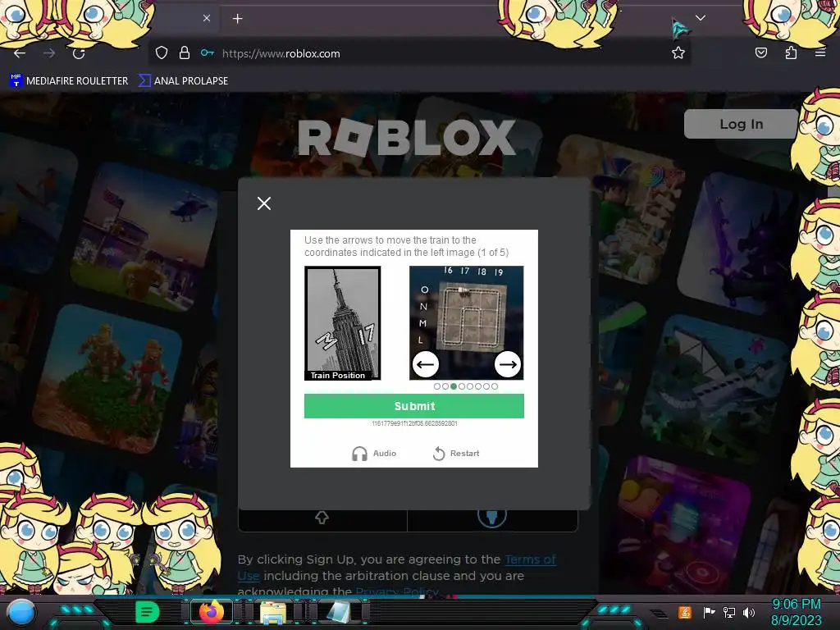This screenshot has width=840, height=630.
Task: Show site security info via padlock icon
Action: [x=185, y=52]
